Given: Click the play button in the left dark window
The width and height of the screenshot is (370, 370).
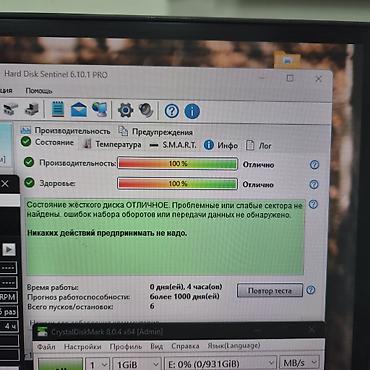Looking at the screenshot, I should (9, 249).
